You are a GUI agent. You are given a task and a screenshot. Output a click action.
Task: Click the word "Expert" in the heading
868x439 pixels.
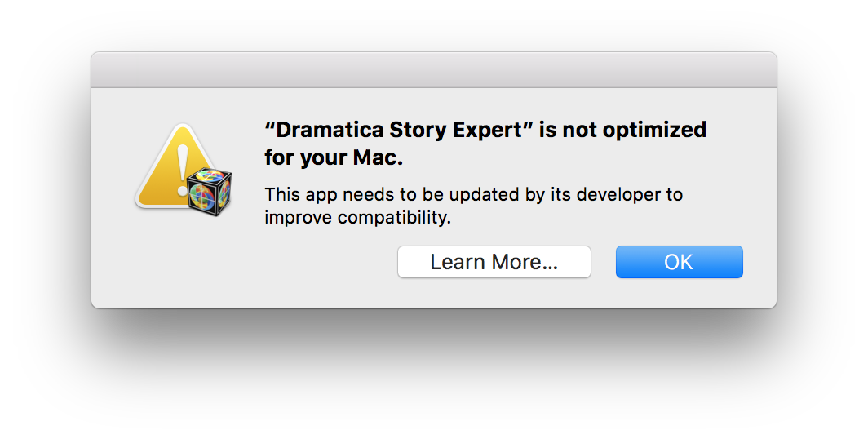(488, 130)
